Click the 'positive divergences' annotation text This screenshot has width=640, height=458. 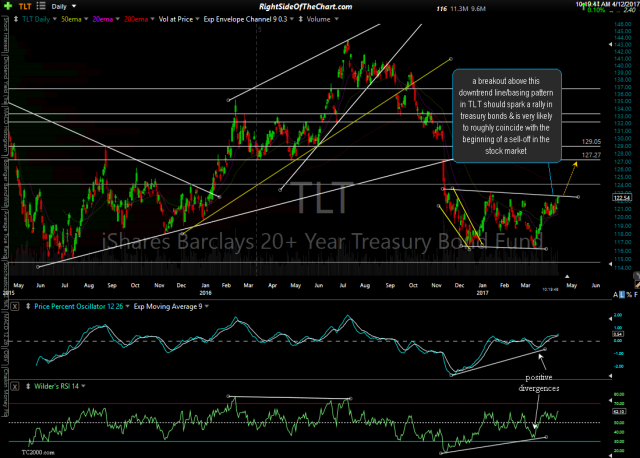(539, 382)
